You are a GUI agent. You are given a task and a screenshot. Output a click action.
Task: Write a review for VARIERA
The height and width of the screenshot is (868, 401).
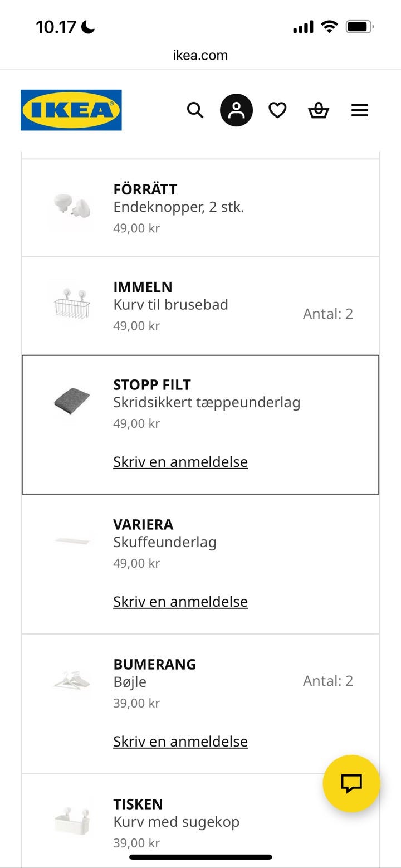tap(180, 601)
